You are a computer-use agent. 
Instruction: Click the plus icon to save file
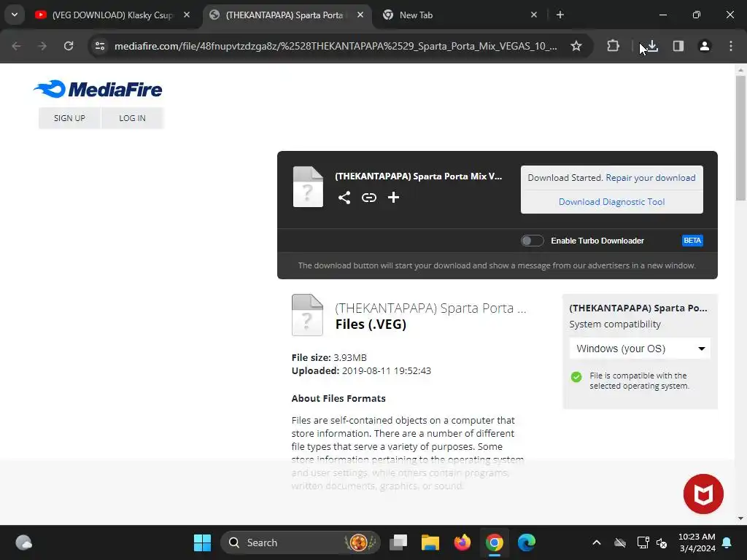tap(393, 198)
